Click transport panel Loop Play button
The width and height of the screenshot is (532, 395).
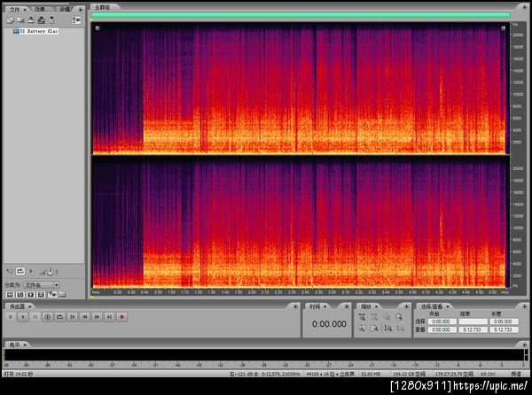click(x=59, y=317)
